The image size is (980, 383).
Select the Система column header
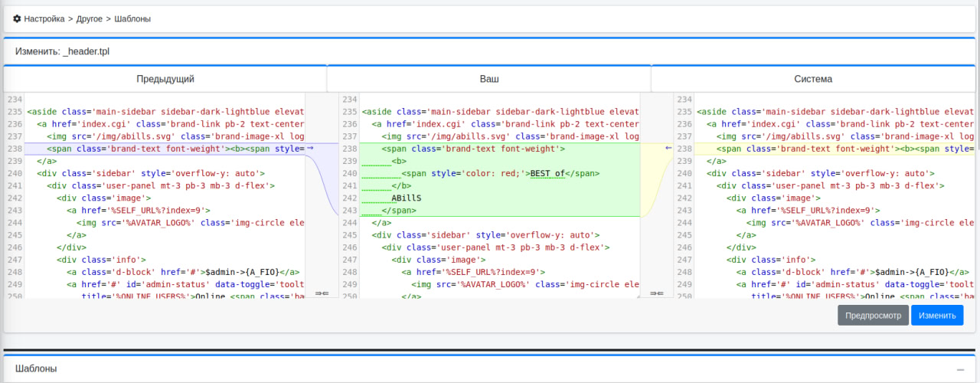click(x=813, y=79)
